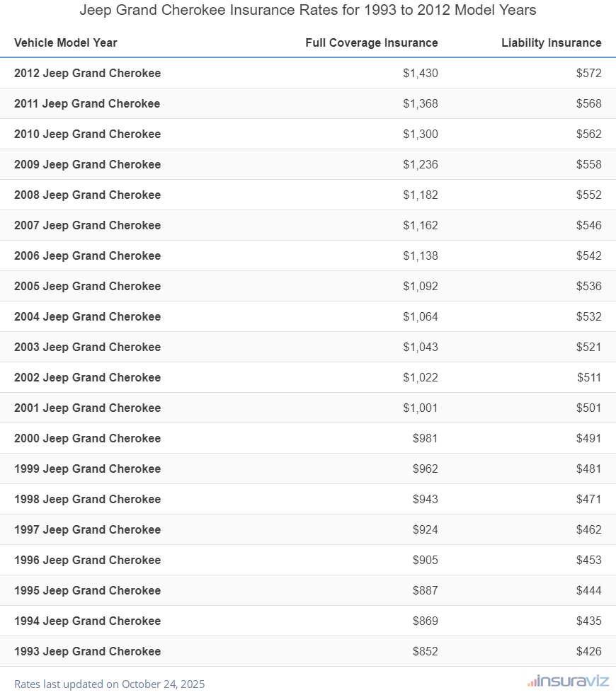Select the 2001 Jeep Grand Cherokee row
616x695 pixels.
[x=87, y=408]
